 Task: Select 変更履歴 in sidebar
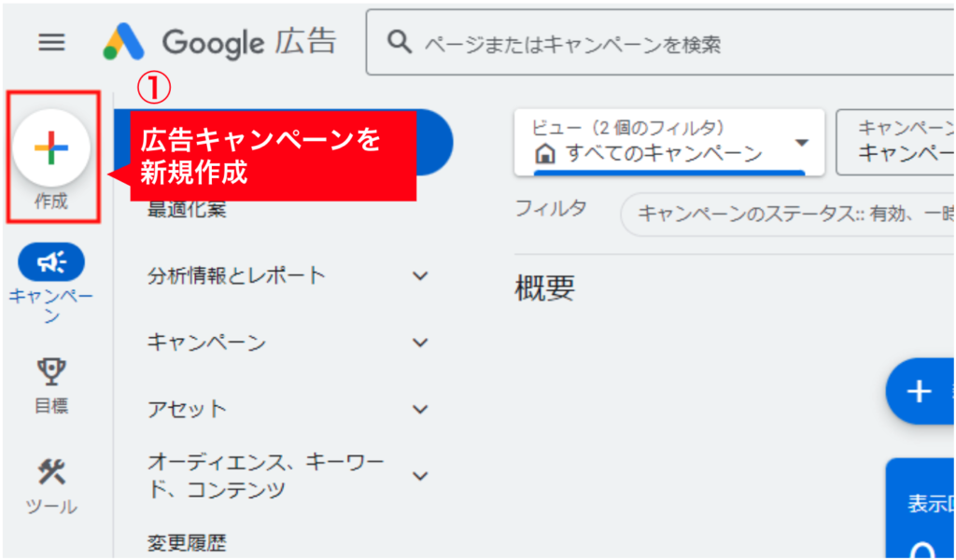coord(187,542)
